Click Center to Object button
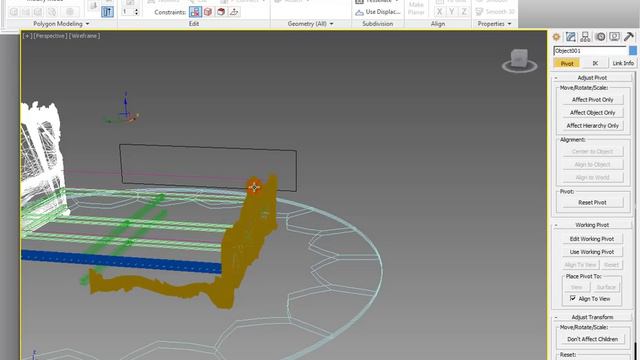 [593, 151]
